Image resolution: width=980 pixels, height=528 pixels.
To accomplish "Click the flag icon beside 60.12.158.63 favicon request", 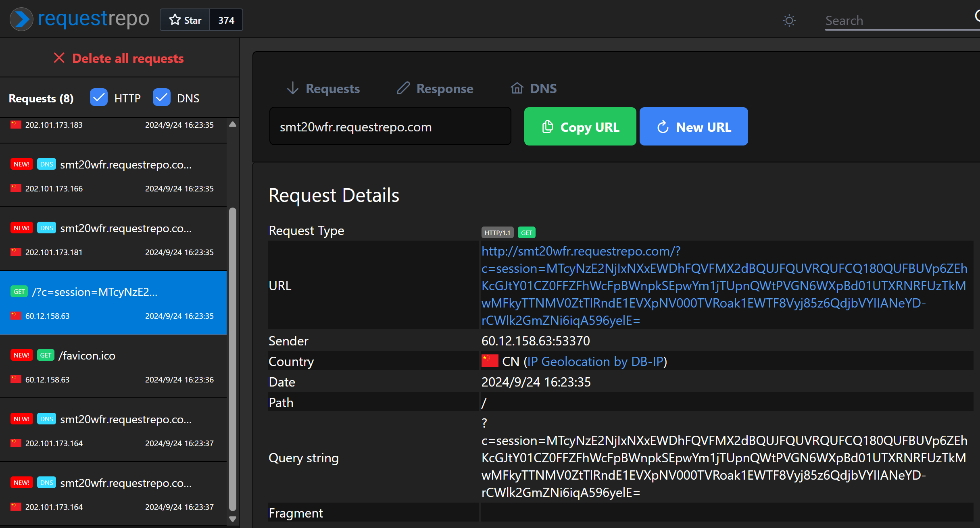I will (16, 379).
